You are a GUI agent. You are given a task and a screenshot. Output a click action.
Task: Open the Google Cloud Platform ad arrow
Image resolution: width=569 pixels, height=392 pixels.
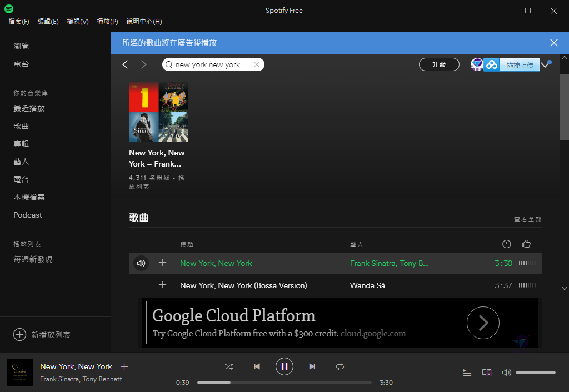point(483,323)
